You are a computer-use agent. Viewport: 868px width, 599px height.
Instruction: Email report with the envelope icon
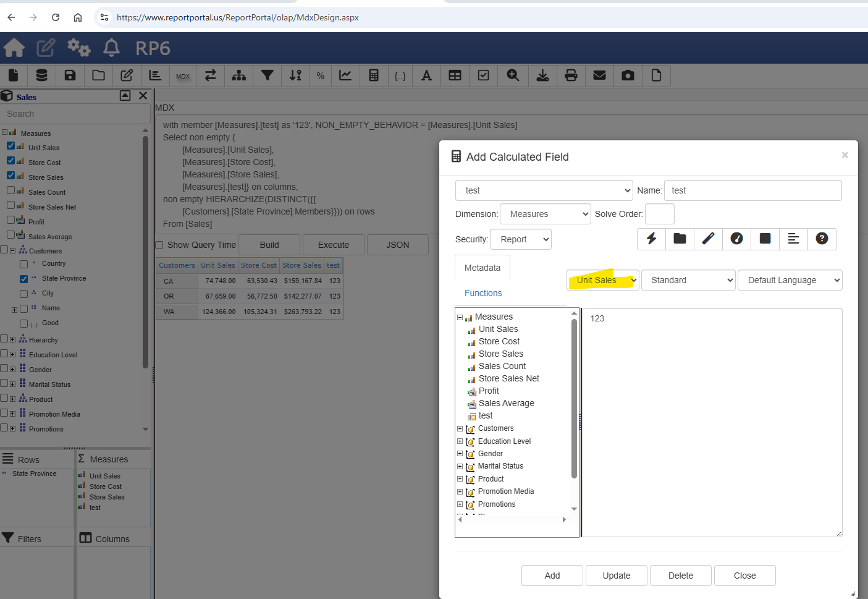599,75
